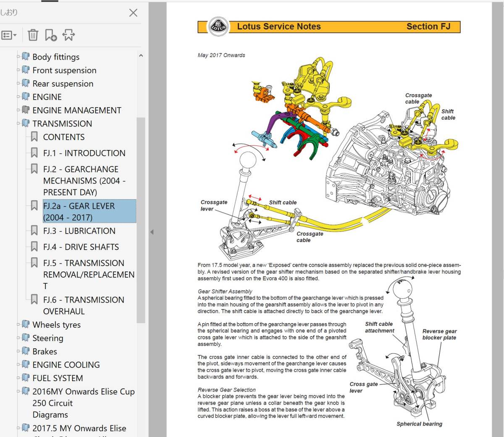
Task: Expand the 2016MY Onwards Elise Cup bookmark
Action: tap(18, 391)
